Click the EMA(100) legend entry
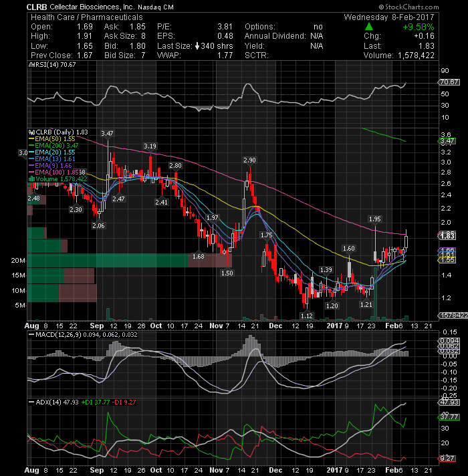 point(53,172)
